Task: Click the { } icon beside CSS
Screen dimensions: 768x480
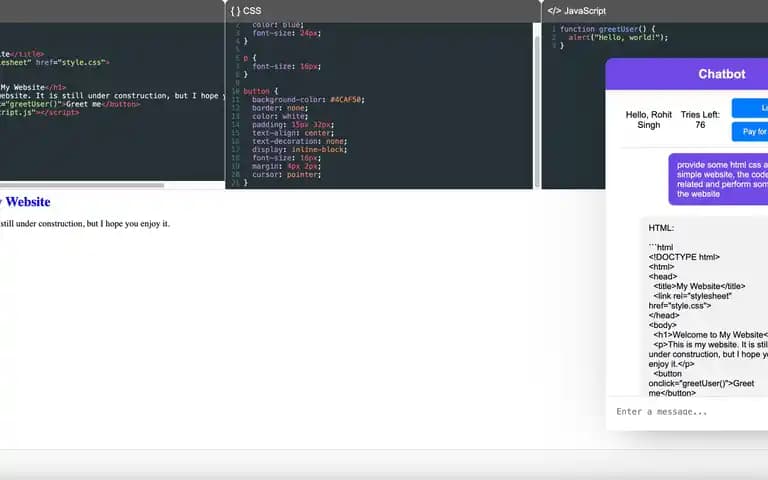Action: 235,11
